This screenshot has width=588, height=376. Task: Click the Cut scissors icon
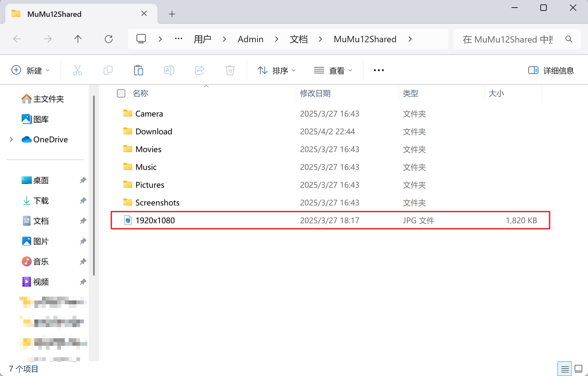(77, 70)
